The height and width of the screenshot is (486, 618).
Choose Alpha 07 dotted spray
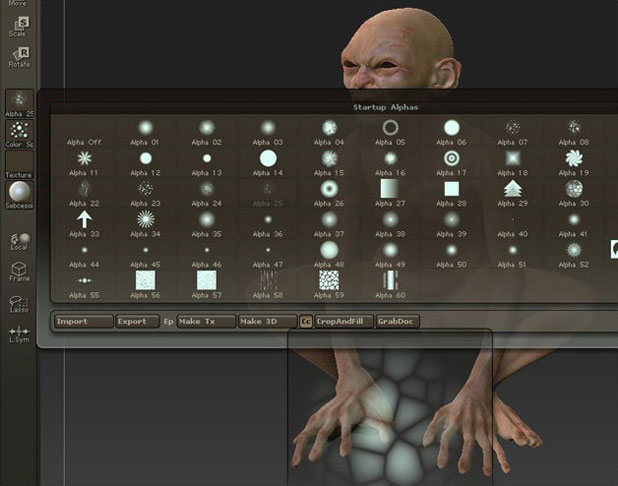click(512, 133)
